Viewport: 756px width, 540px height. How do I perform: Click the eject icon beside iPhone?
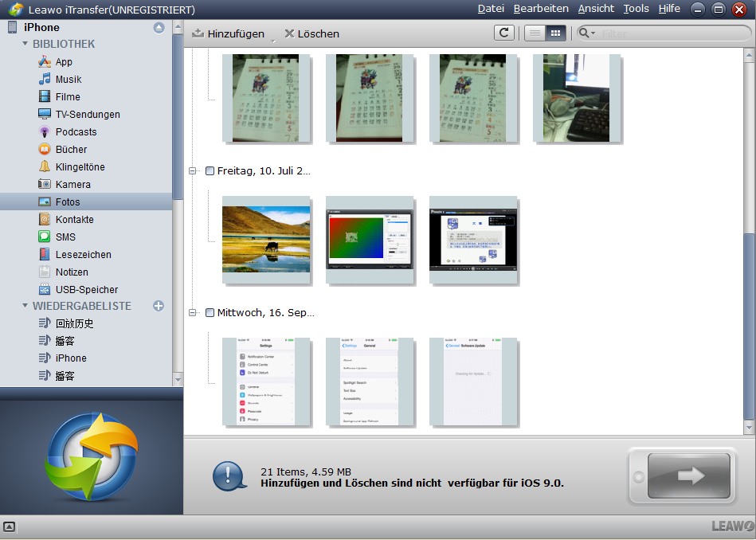point(159,28)
